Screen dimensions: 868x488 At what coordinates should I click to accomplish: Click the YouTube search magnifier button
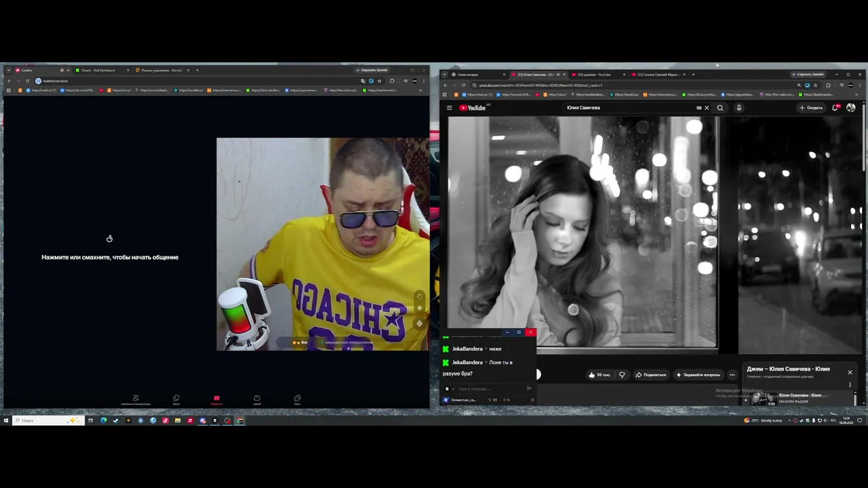coord(720,108)
